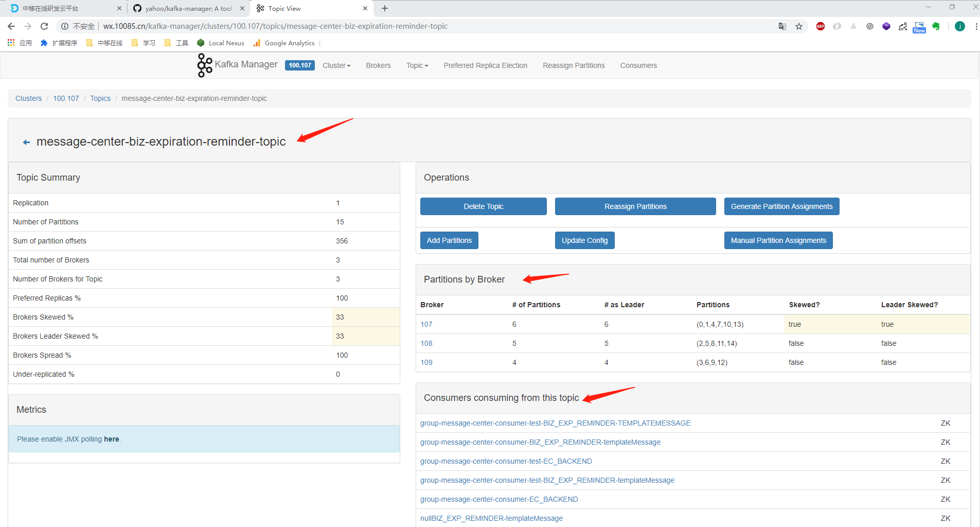Open Chrome three-dot menu

(976, 26)
